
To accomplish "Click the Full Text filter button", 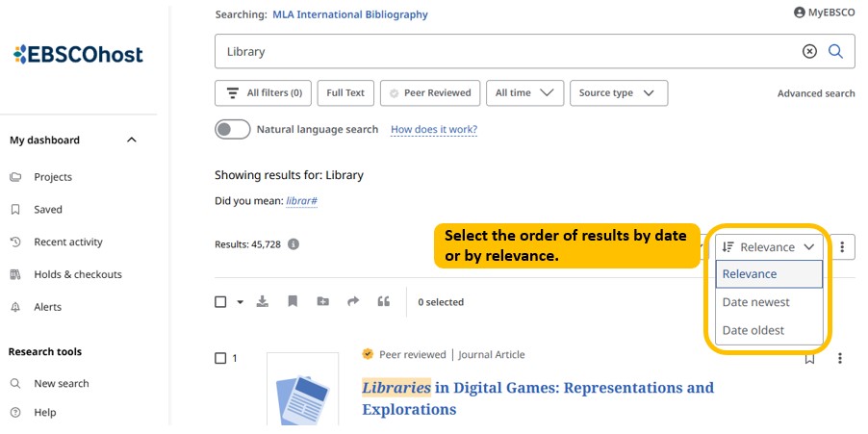I will (x=345, y=93).
